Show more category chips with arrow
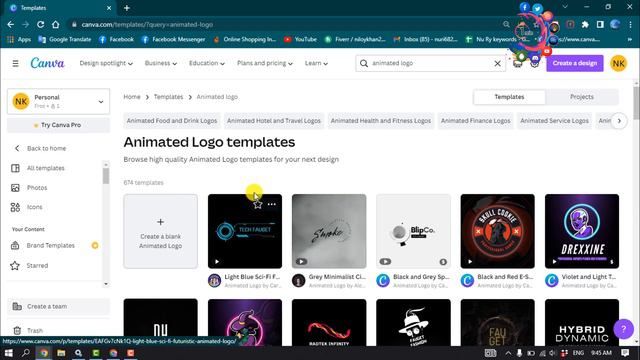The height and width of the screenshot is (360, 640). (619, 121)
